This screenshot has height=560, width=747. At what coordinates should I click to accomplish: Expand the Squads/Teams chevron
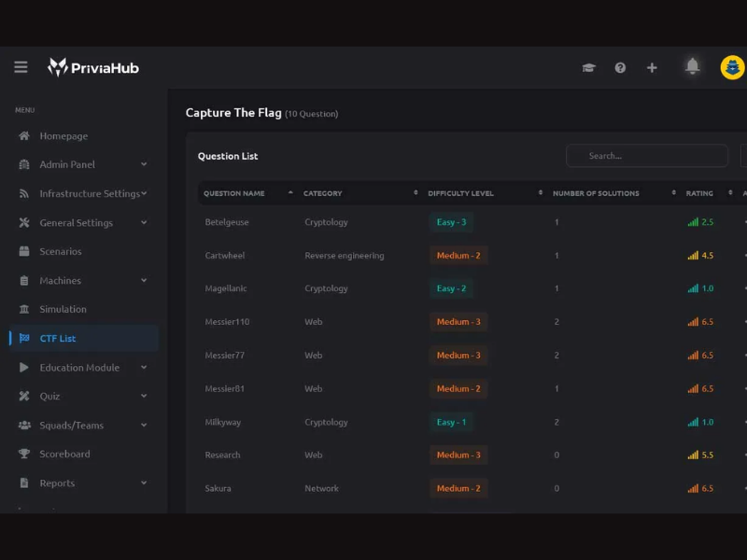[144, 425]
